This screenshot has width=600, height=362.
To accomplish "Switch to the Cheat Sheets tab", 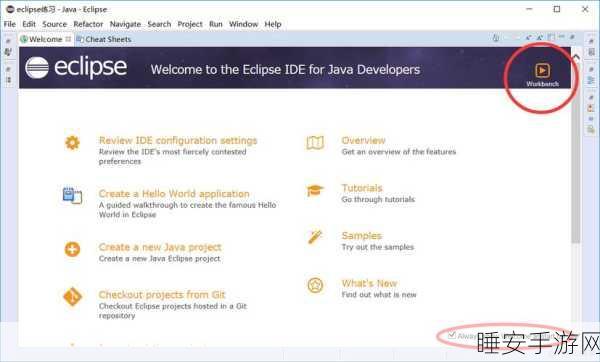I will click(104, 39).
